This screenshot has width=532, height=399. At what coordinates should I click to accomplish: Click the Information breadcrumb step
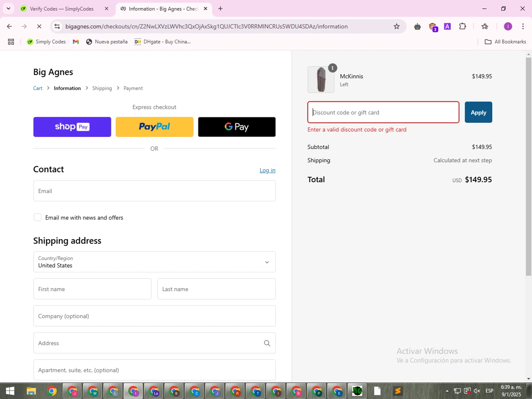67,88
